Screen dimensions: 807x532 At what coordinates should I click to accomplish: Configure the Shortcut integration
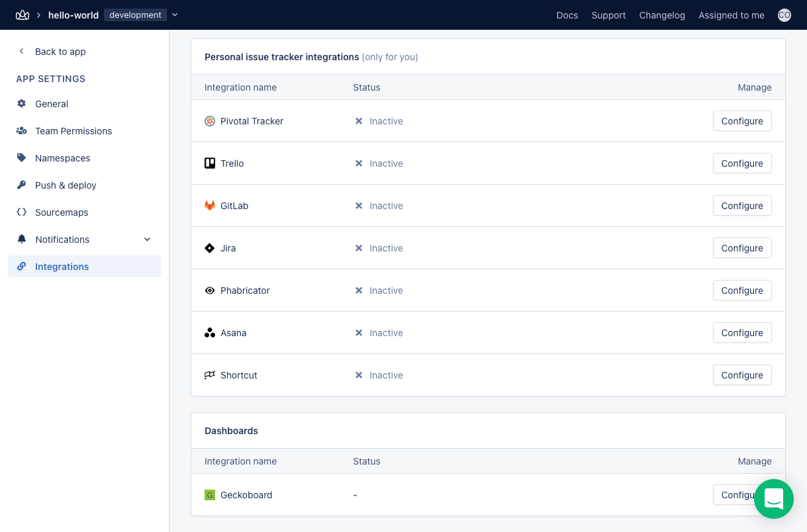click(x=742, y=375)
